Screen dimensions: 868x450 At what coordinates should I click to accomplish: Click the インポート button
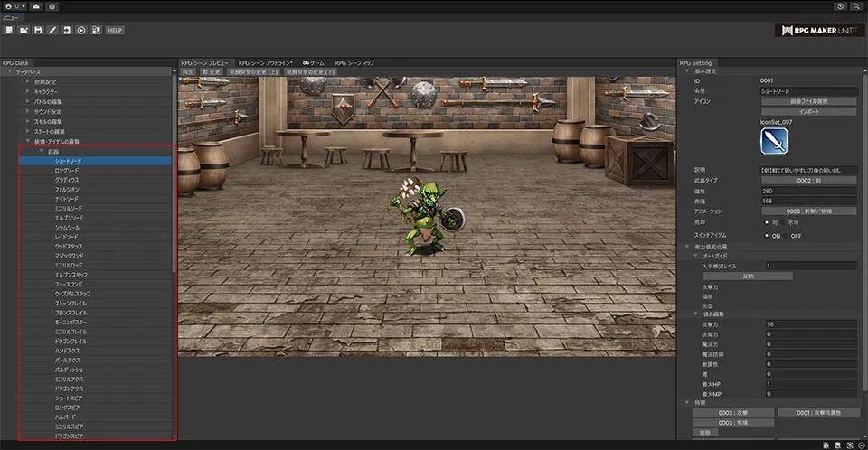tap(808, 111)
